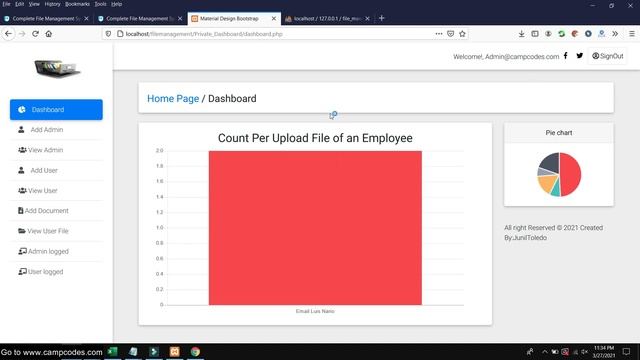
Task: Open the Dashboard sidebar item
Action: 56,109
